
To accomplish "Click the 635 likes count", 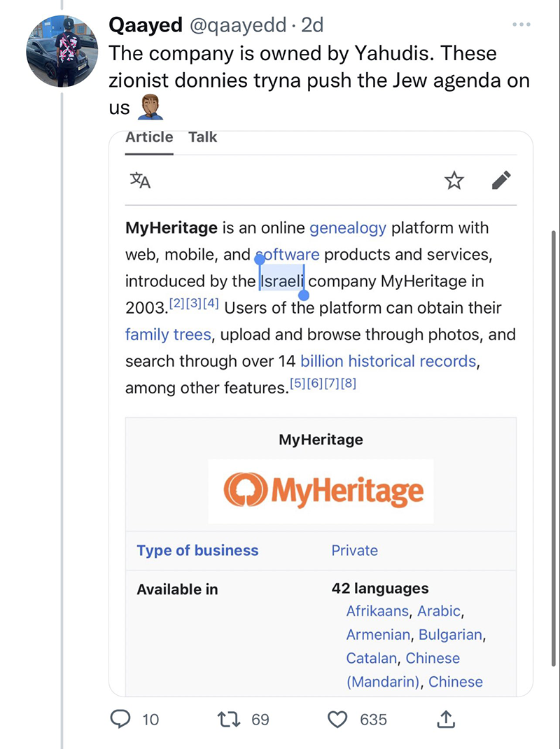I will point(373,720).
